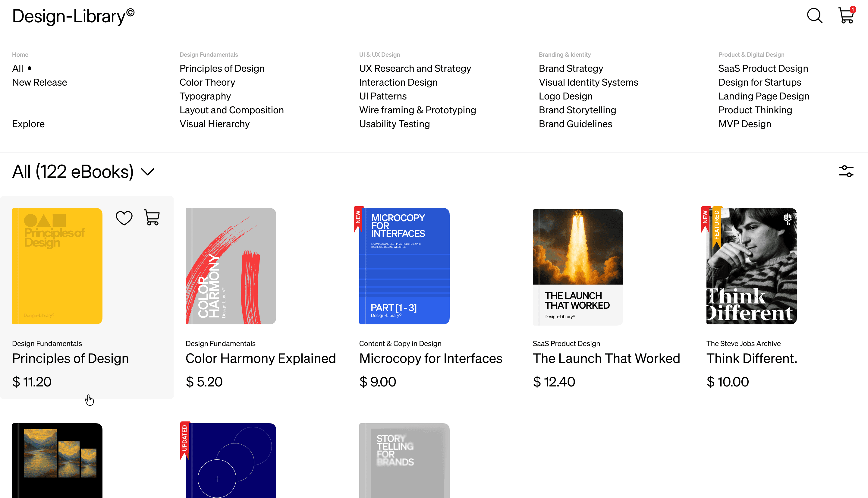This screenshot has height=498, width=868.
Task: Select the Logo Design category
Action: (x=565, y=96)
